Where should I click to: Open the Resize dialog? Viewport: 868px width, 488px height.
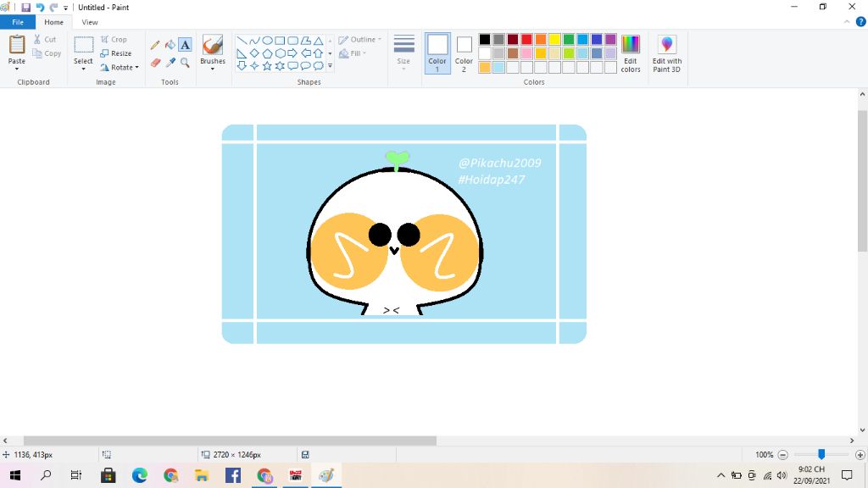coord(116,53)
